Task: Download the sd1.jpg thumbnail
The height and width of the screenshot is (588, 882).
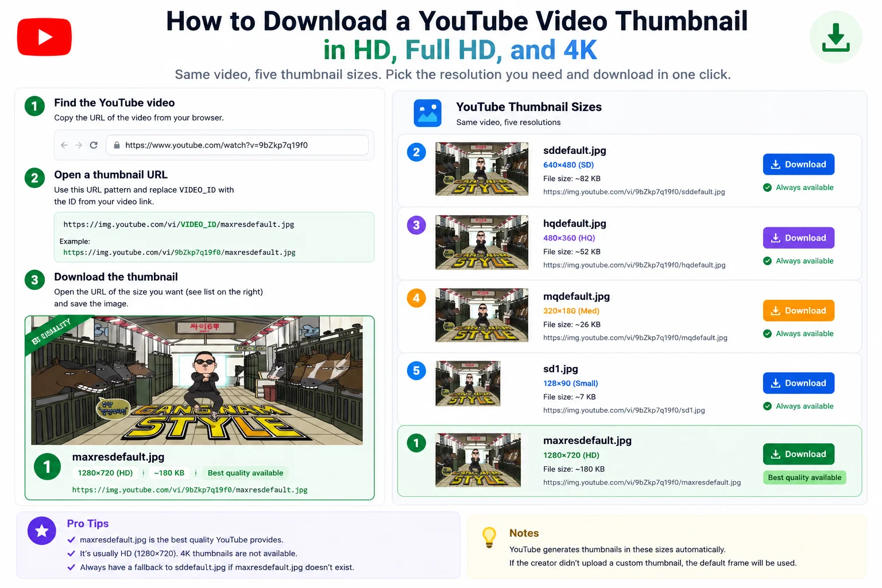Action: pyautogui.click(x=798, y=383)
